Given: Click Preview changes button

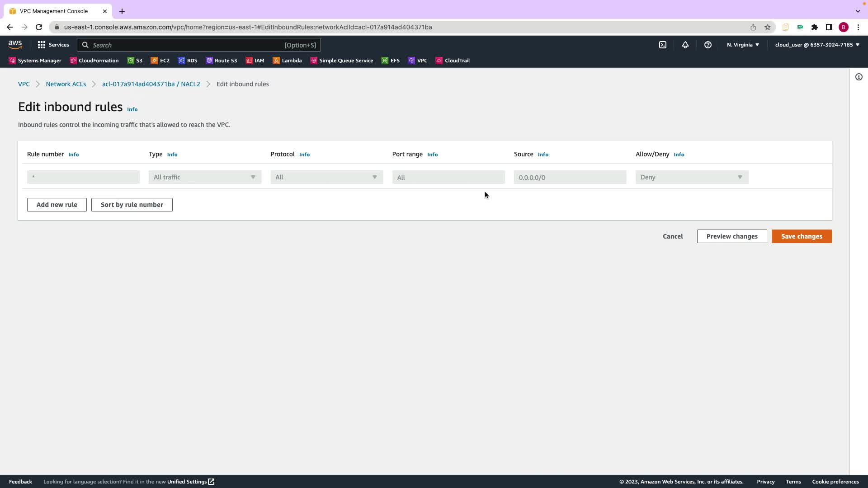Looking at the screenshot, I should (x=731, y=236).
